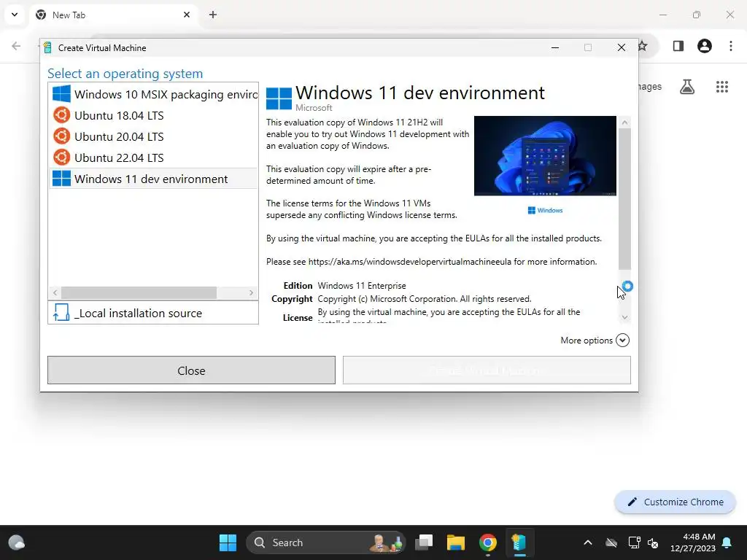The width and height of the screenshot is (747, 560).
Task: Click the Windows 11 dev environment heading
Action: coord(419,93)
